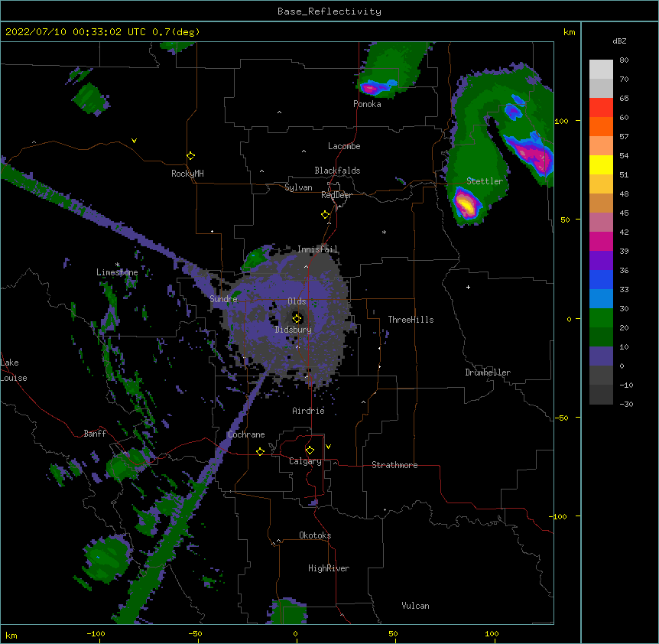Click the 100 tick on bottom axis
Screen dimensions: 659x644
(x=492, y=633)
